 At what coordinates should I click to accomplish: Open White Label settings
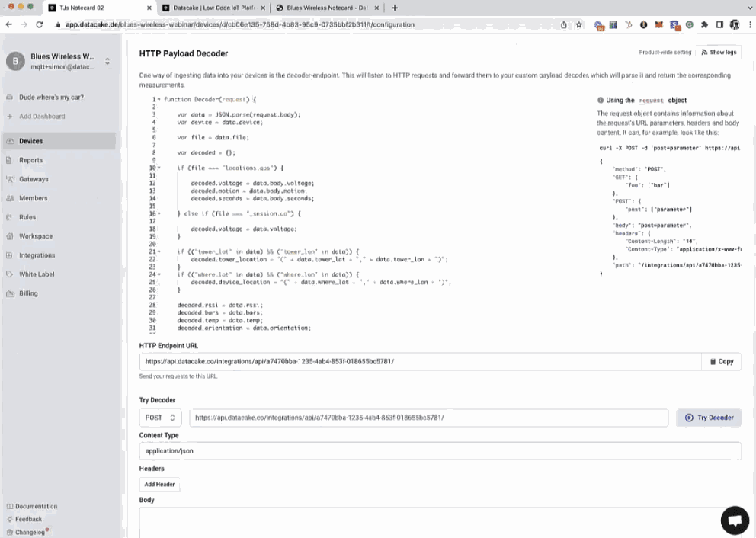pos(37,274)
